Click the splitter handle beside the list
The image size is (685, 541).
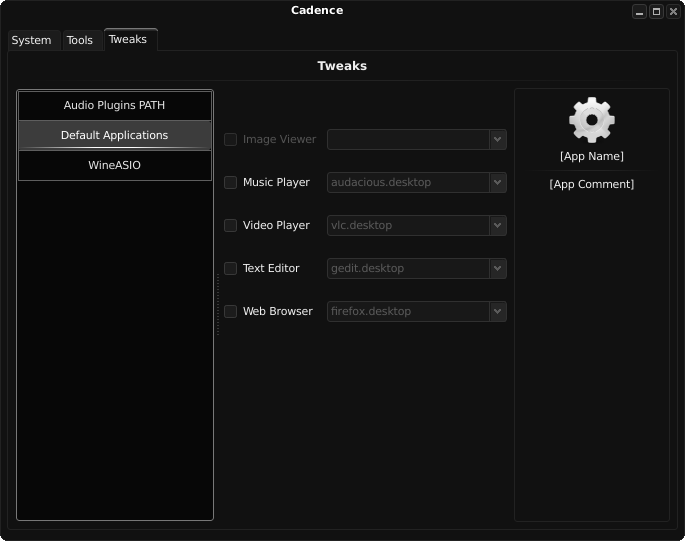coord(218,305)
